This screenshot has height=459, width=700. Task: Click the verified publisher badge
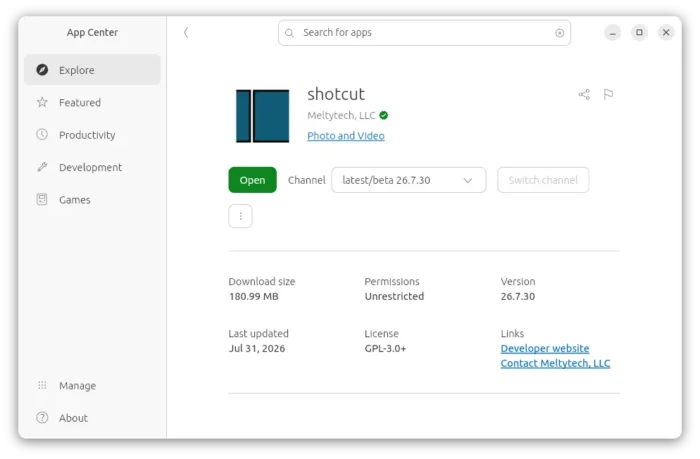[383, 116]
